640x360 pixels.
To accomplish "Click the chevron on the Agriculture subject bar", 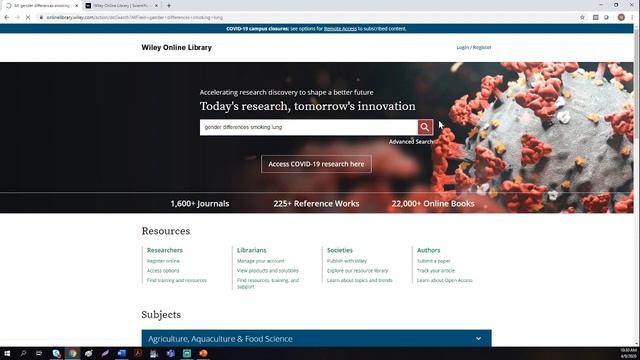I will pyautogui.click(x=478, y=338).
